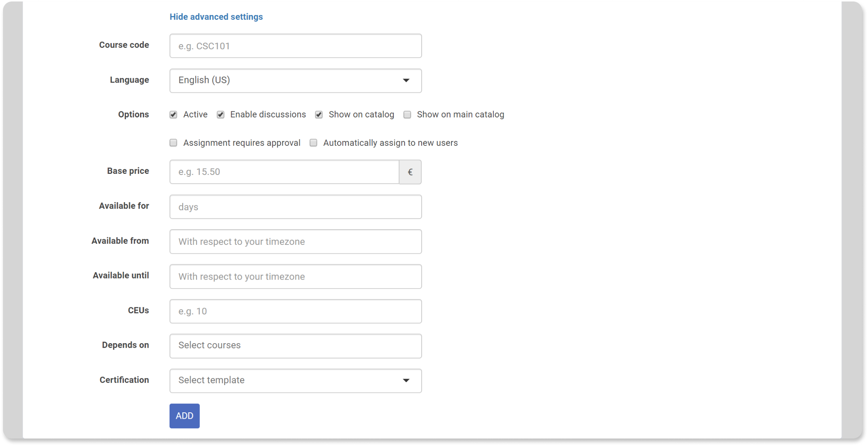Image resolution: width=868 pixels, height=446 pixels.
Task: Focus the Base price field
Action: pyautogui.click(x=284, y=172)
